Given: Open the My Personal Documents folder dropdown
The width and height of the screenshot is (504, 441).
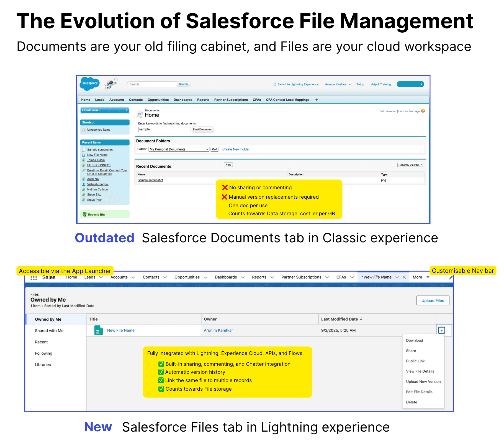Looking at the screenshot, I should pos(179,149).
